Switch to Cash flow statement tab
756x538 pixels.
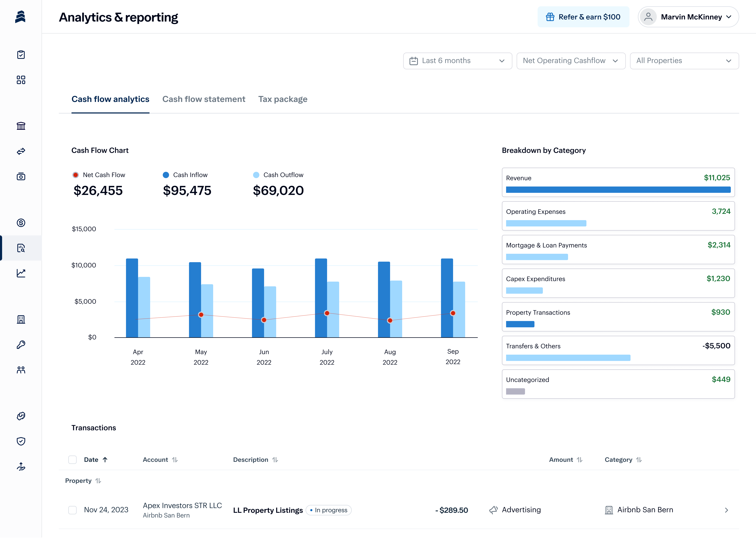click(x=204, y=99)
